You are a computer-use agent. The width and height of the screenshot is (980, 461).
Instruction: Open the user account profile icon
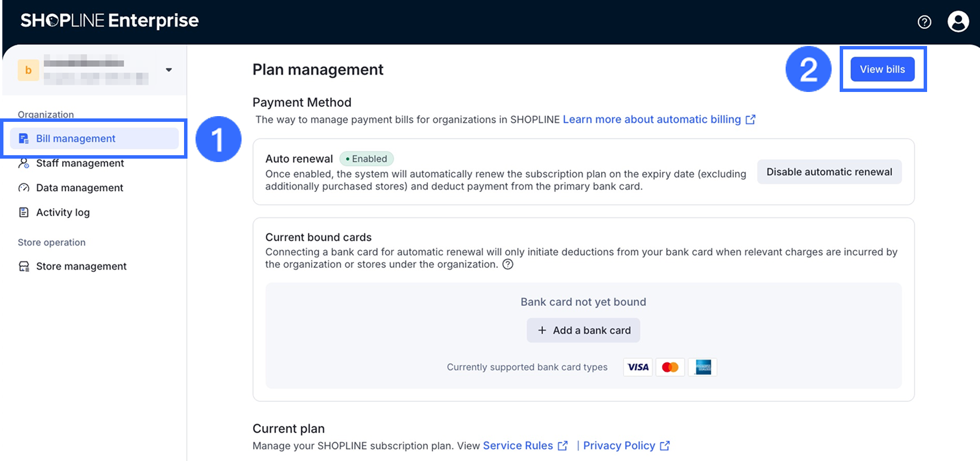tap(958, 22)
